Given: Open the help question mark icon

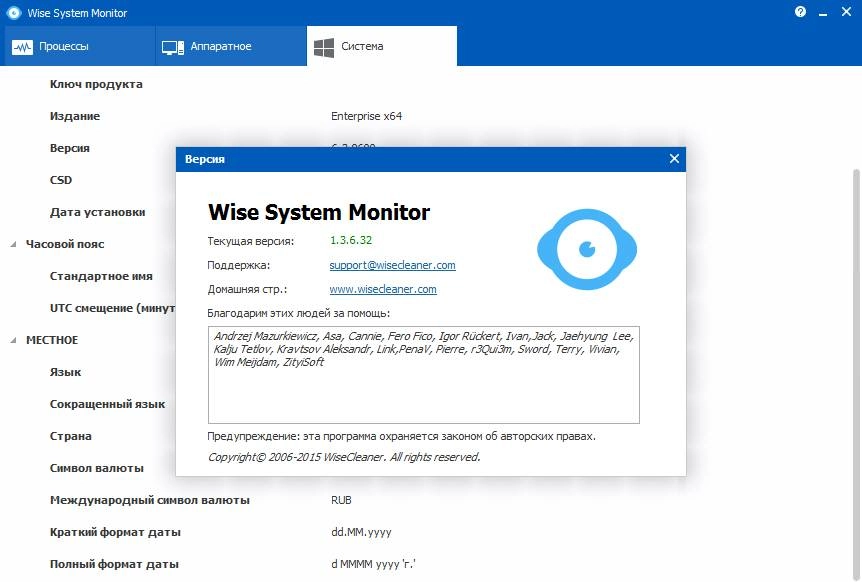Looking at the screenshot, I should coord(800,12).
